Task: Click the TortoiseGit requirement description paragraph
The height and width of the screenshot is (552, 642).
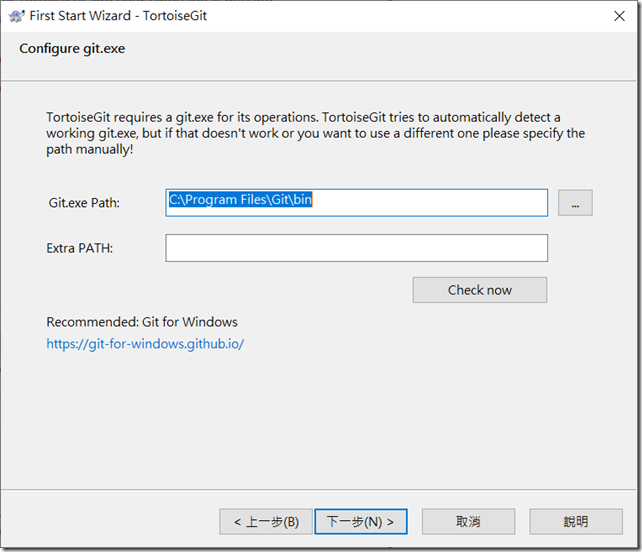Action: pos(315,133)
